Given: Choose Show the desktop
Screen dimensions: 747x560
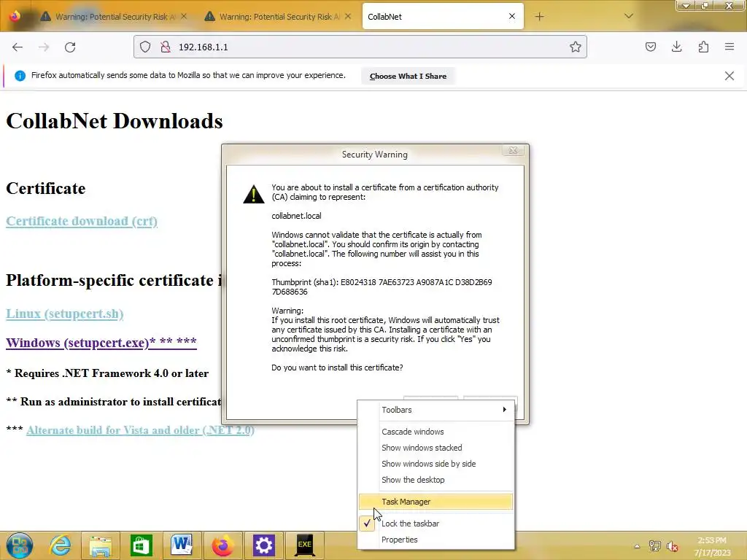Looking at the screenshot, I should (436, 480).
